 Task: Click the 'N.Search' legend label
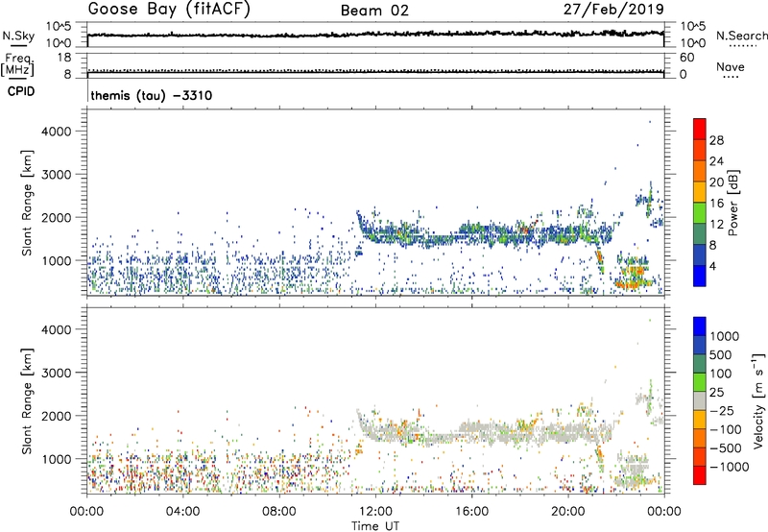click(742, 36)
